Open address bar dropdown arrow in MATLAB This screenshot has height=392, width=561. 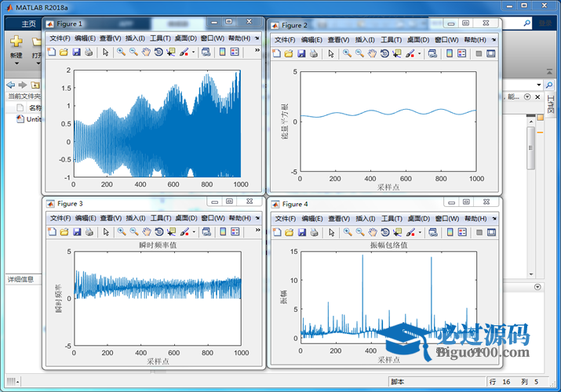539,85
